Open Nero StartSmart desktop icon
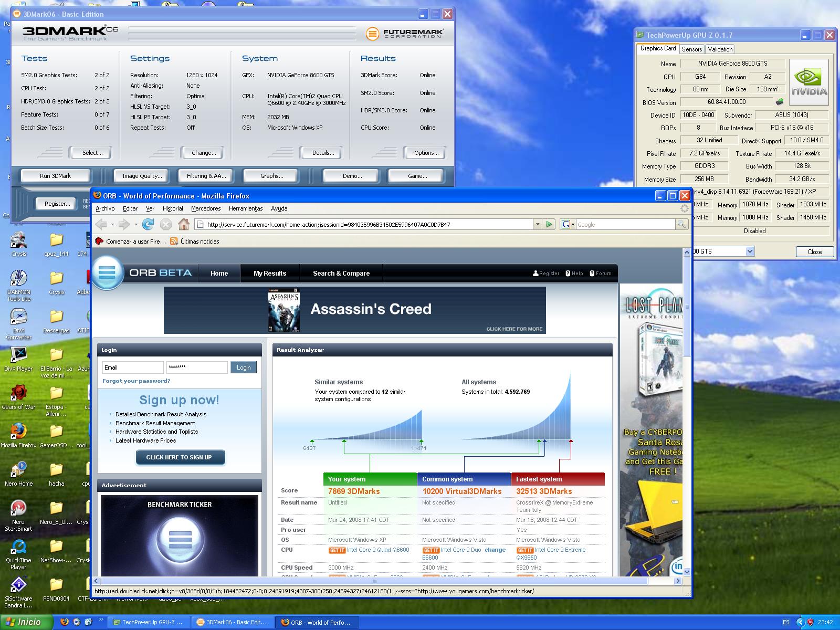 point(18,516)
